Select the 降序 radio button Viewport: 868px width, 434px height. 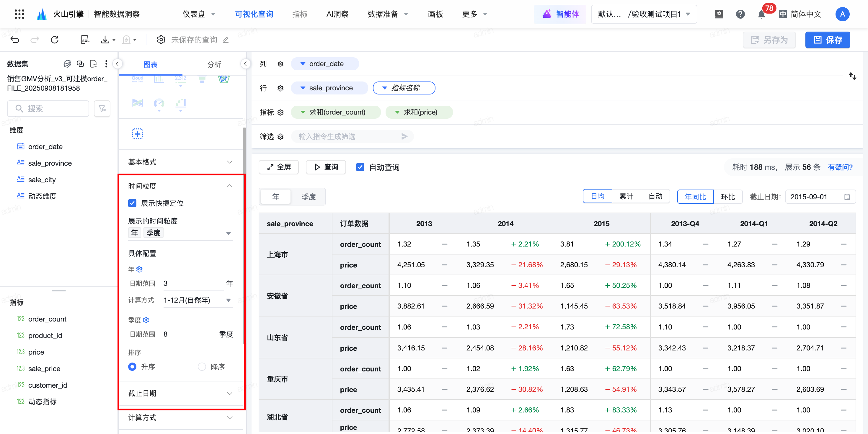point(202,367)
